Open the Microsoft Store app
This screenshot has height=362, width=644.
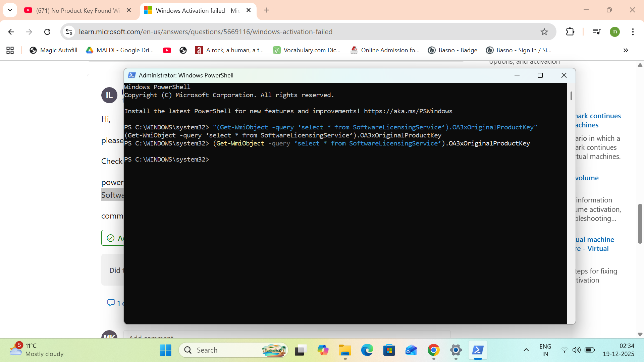coord(389,351)
